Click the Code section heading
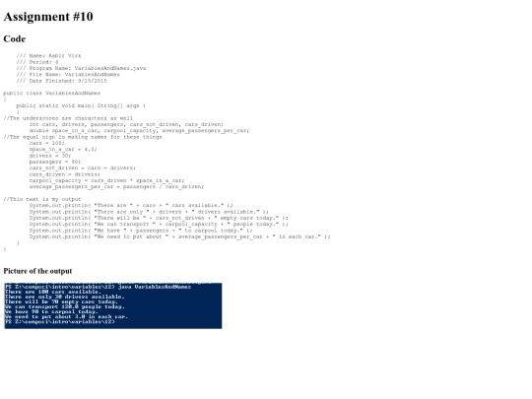Image resolution: width=532 pixels, height=399 pixels. [x=15, y=38]
